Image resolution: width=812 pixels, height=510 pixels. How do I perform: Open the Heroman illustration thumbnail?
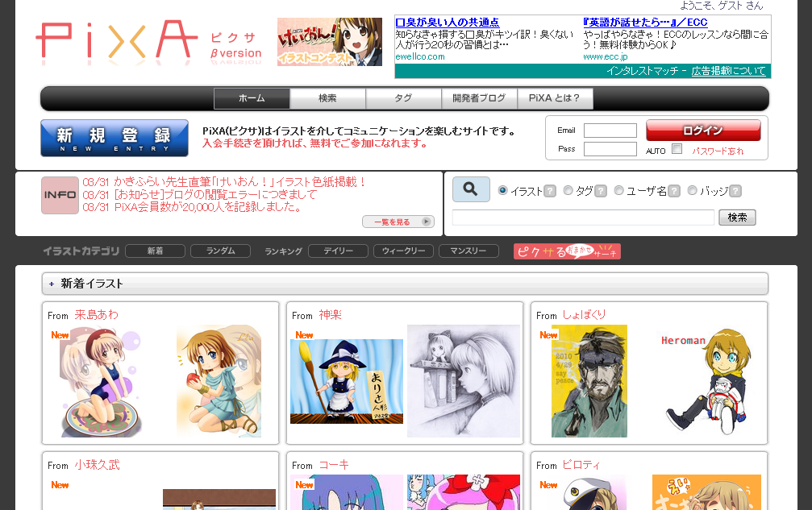(706, 381)
